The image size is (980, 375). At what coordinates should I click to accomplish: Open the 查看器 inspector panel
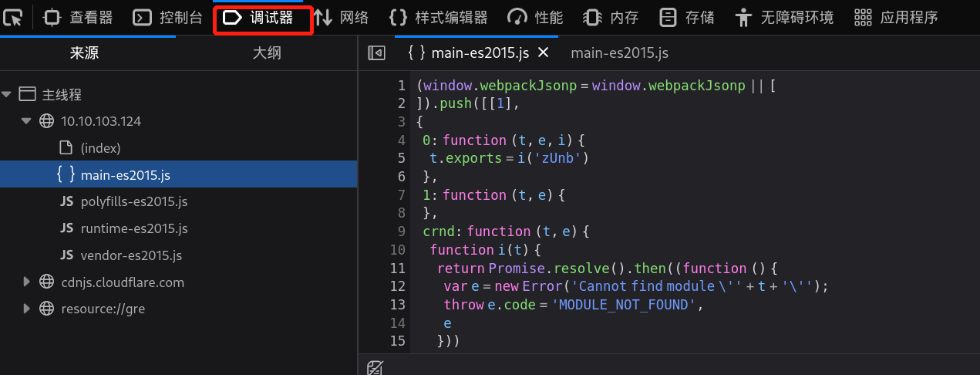click(x=78, y=17)
